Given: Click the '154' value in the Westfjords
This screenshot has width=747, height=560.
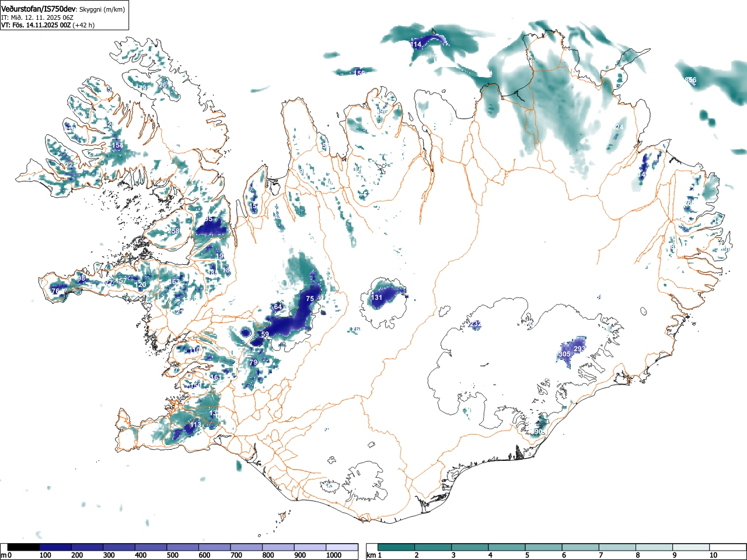Looking at the screenshot, I should (118, 145).
